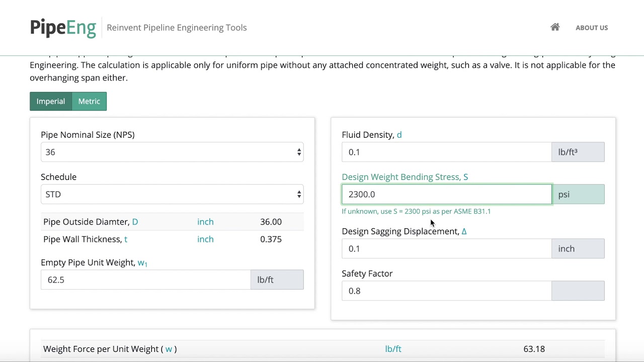
Task: Click the 'Reinvent Pipeline Engineering Tools' tagline
Action: point(177,28)
